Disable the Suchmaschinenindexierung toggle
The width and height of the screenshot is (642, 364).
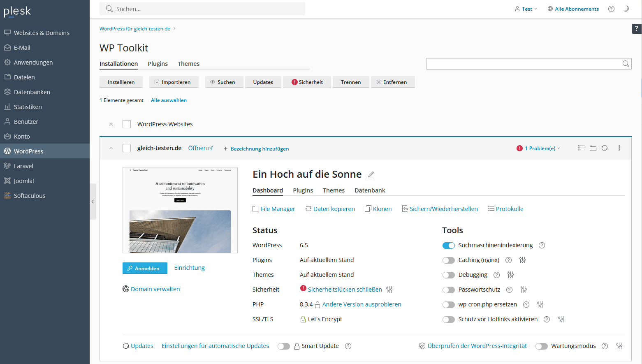point(448,246)
